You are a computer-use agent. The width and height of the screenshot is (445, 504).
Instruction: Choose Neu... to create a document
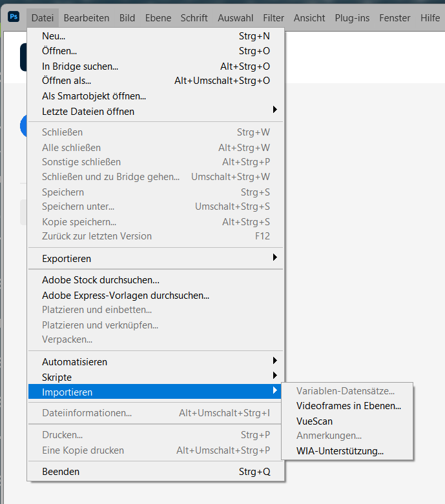coord(156,36)
